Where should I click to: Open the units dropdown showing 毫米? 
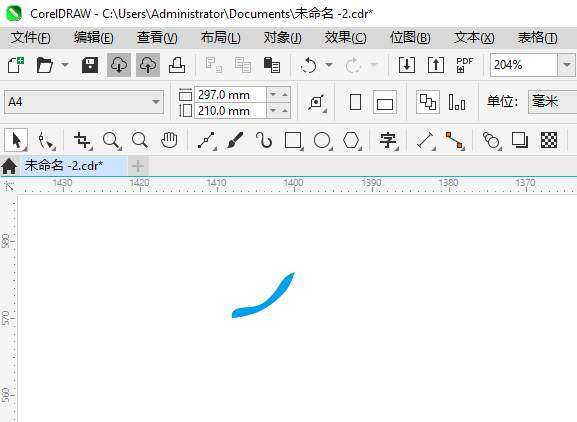553,102
